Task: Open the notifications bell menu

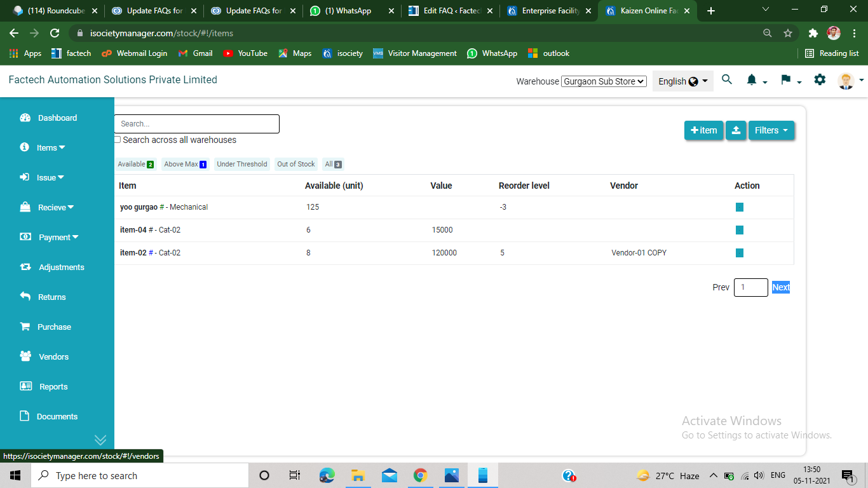Action: tap(756, 80)
